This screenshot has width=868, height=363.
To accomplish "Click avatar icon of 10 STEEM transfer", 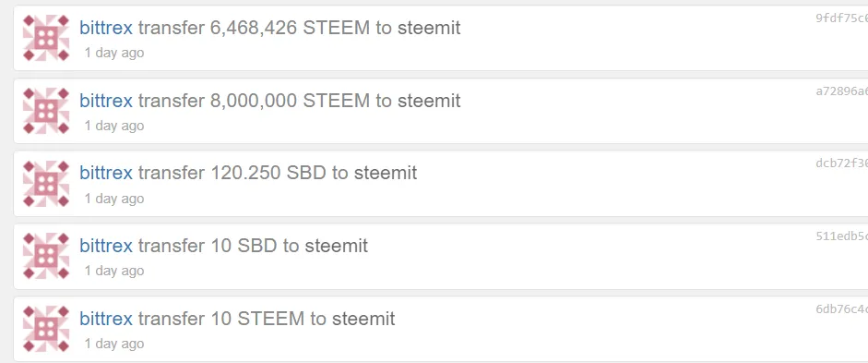I will [46, 329].
